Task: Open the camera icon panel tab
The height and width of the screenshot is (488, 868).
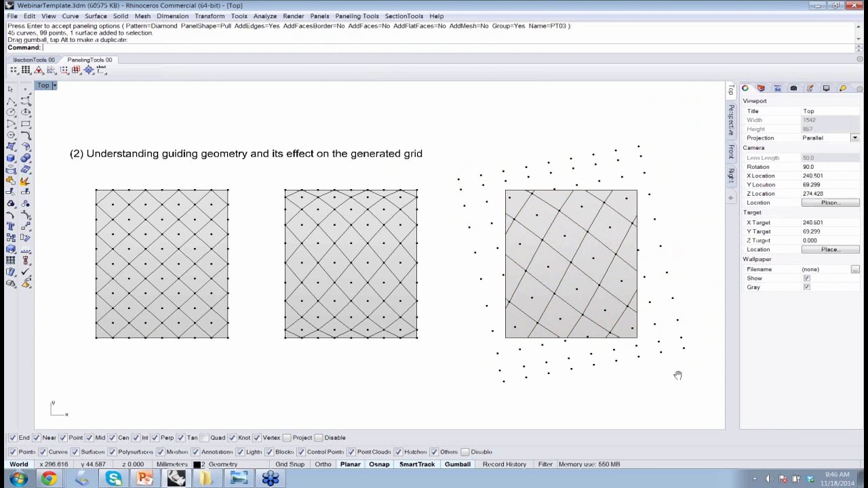Action: click(793, 88)
